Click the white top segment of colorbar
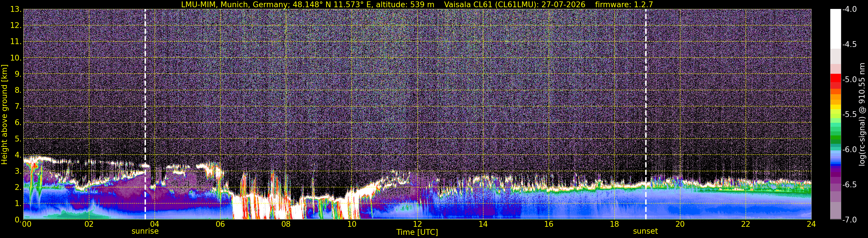This screenshot has width=868, height=238. 836,29
